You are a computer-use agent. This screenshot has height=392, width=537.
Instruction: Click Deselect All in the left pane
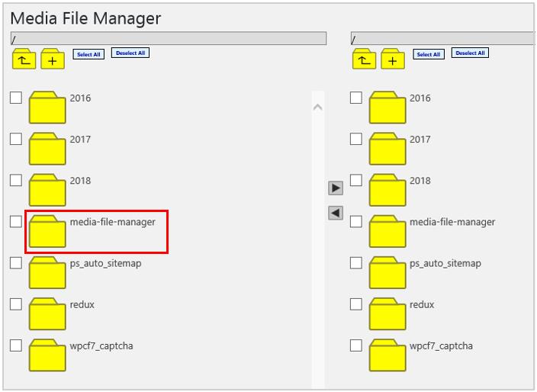[130, 53]
